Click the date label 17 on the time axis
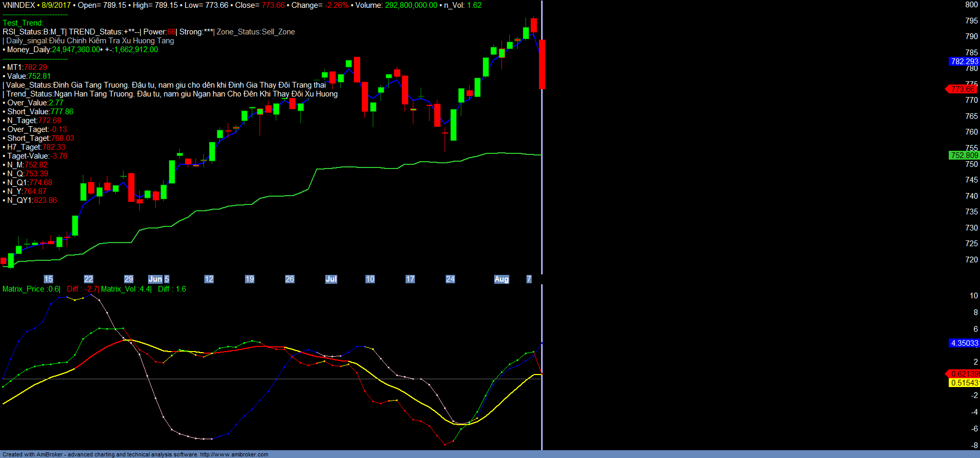 [410, 279]
